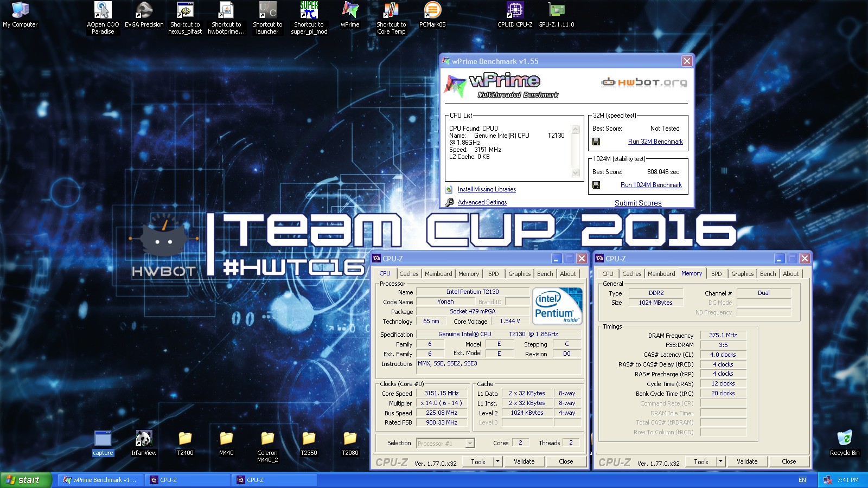Click the Run 1024M Benchmark link
The image size is (868, 488).
pos(651,185)
